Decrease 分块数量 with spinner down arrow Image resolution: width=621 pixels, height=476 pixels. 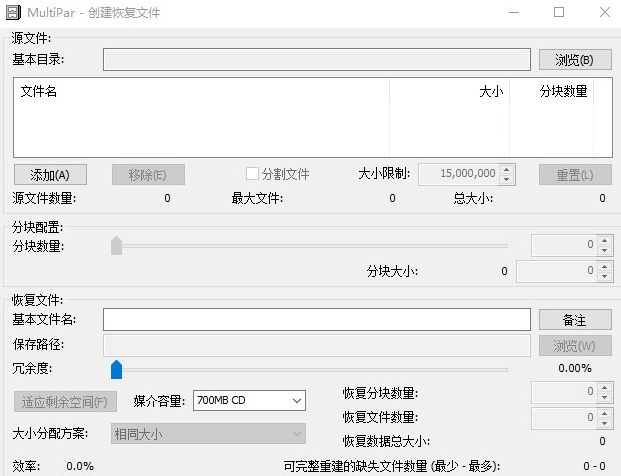click(x=604, y=251)
